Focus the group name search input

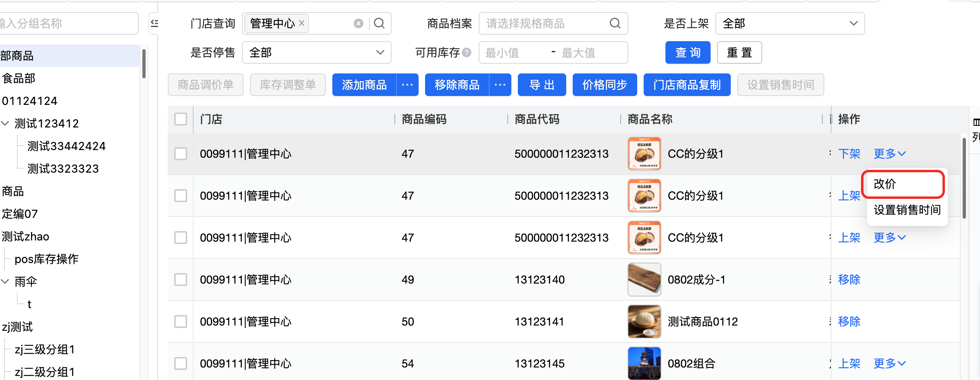(69, 23)
